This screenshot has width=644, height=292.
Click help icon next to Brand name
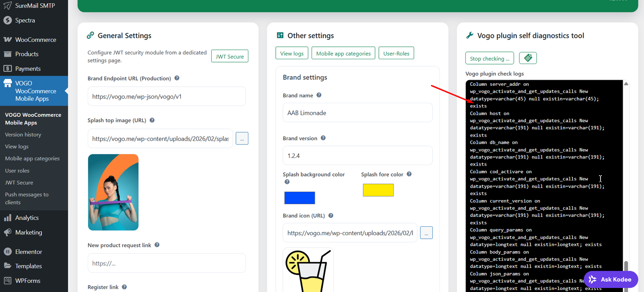click(x=319, y=95)
